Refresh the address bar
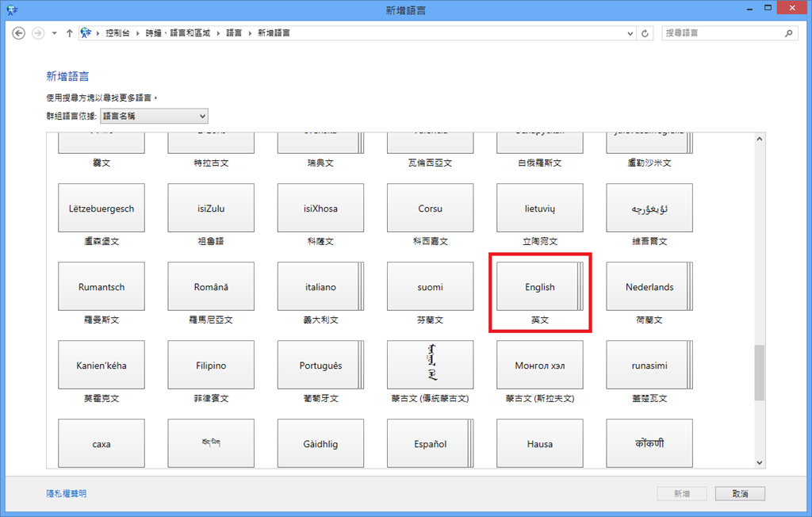812x517 pixels. tap(645, 33)
